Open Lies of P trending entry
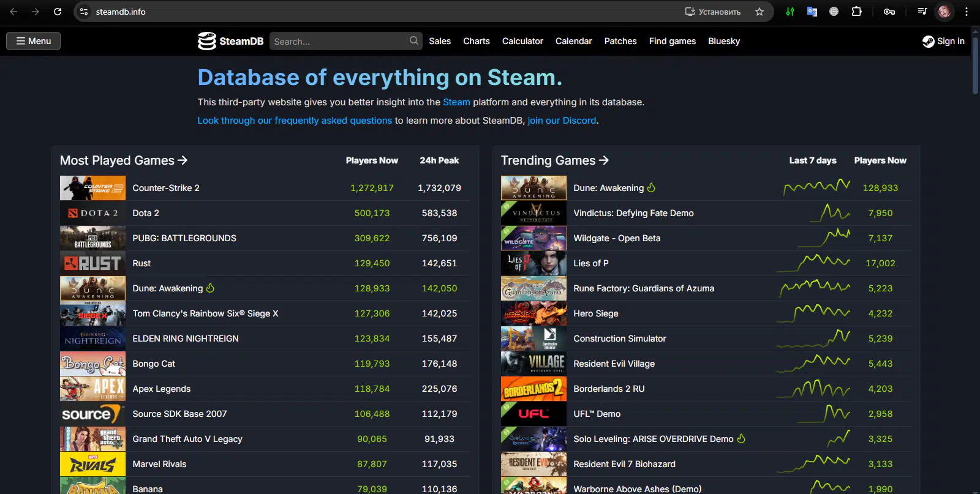The image size is (980, 494). (591, 263)
